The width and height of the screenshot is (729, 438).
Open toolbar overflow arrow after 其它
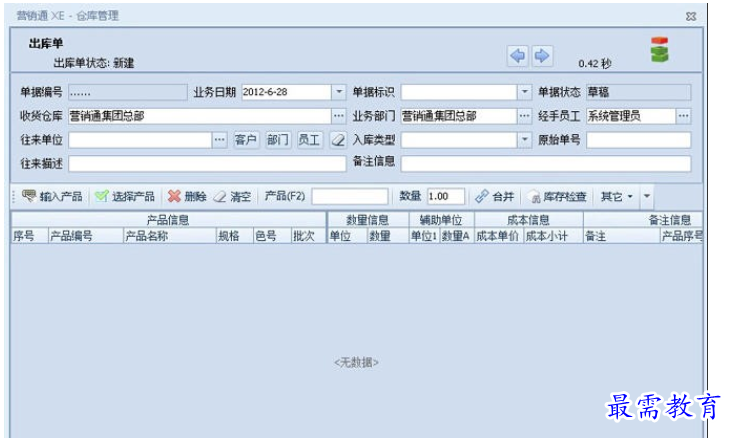[x=647, y=197]
